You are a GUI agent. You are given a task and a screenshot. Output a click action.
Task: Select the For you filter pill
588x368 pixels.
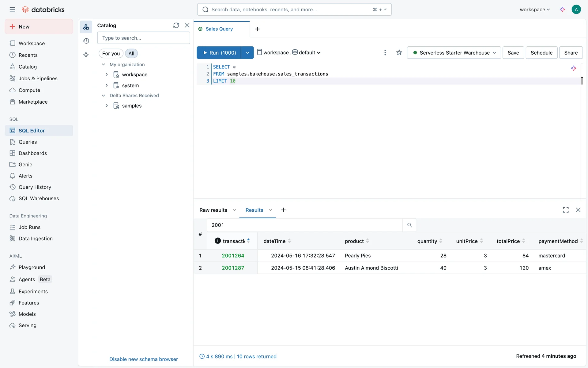tap(111, 53)
